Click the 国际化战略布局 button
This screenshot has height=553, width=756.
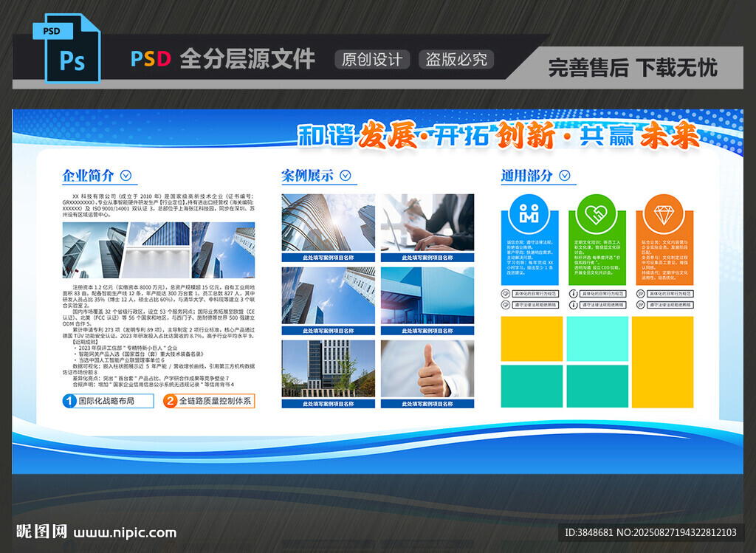click(109, 401)
